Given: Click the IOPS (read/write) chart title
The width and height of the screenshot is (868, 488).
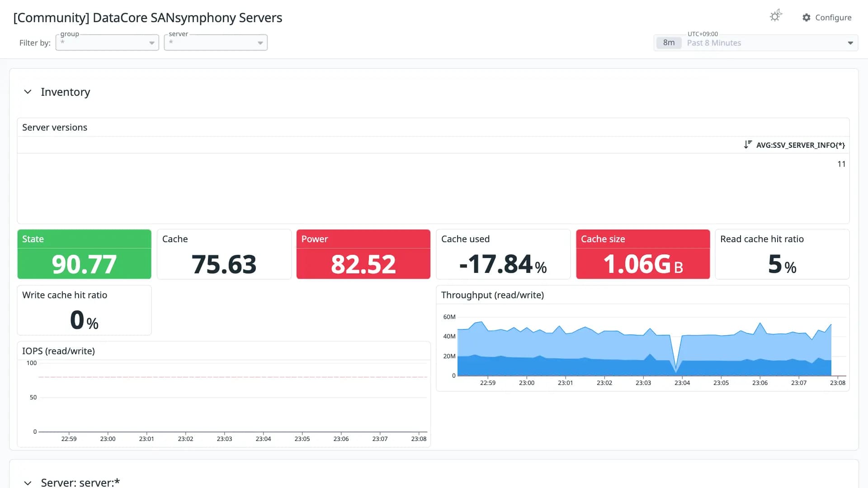Looking at the screenshot, I should [x=58, y=351].
